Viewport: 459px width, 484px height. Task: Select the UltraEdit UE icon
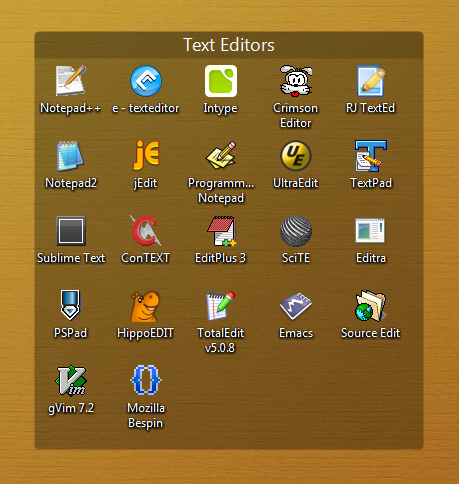[x=296, y=156]
